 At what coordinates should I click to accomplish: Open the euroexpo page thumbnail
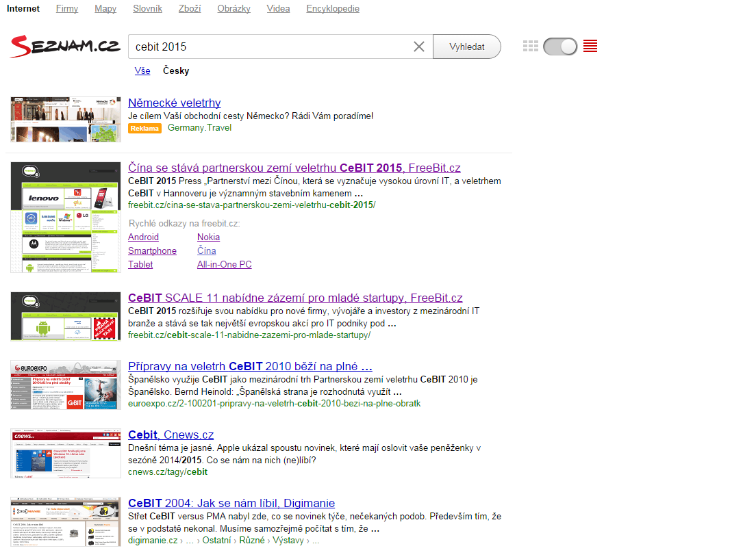tap(66, 385)
